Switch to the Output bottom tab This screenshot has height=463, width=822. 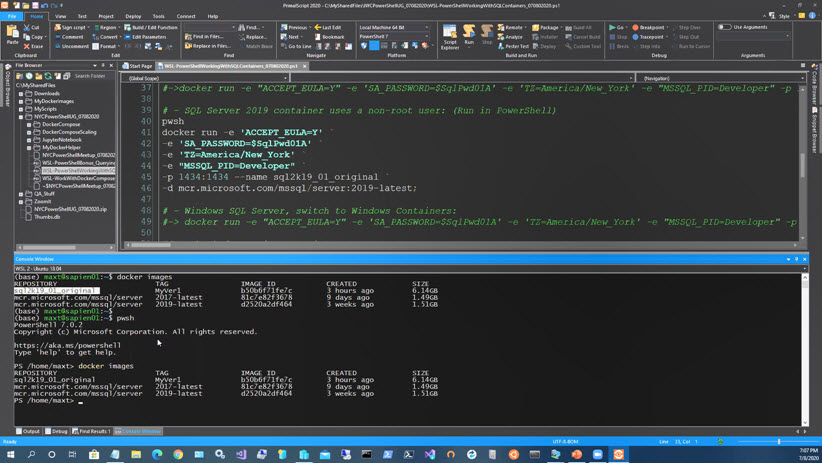pyautogui.click(x=28, y=432)
